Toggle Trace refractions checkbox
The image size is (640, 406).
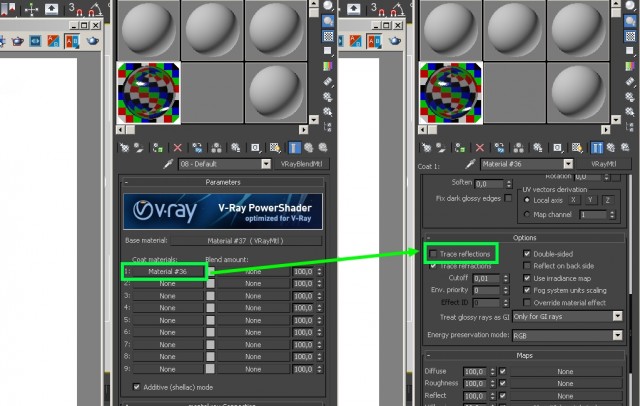pos(433,266)
